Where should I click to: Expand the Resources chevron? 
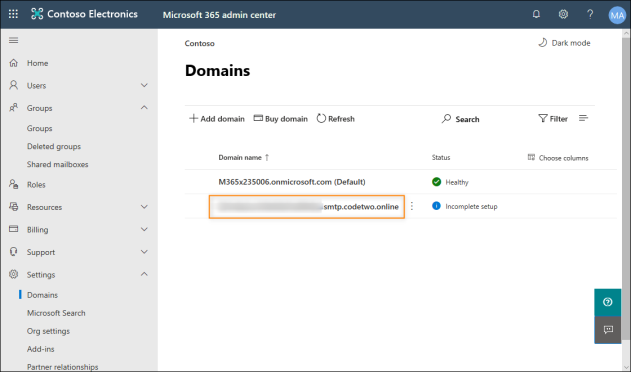click(x=144, y=207)
